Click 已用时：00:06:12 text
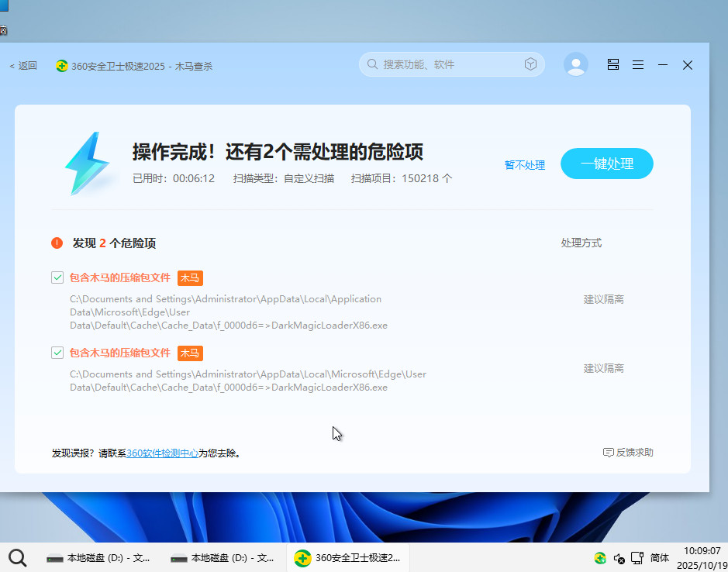Viewport: 728px width, 572px height. pos(174,178)
